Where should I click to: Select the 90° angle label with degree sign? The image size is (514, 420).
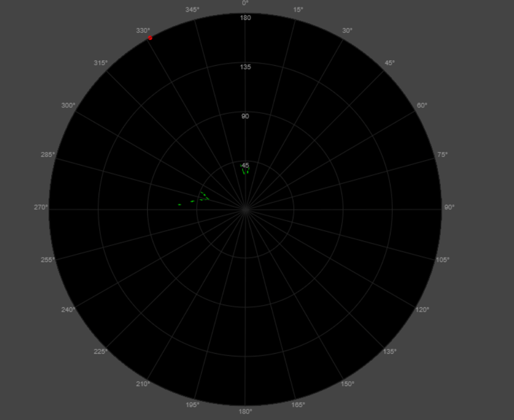pos(449,207)
